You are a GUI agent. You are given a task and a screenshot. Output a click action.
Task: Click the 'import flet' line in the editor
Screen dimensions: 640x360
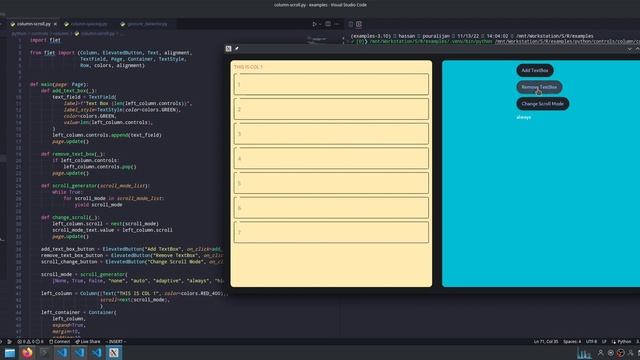pyautogui.click(x=45, y=40)
